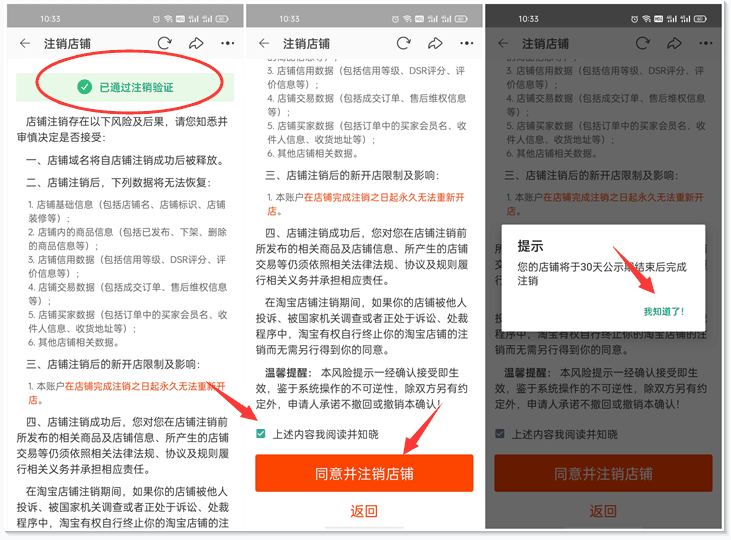Tap share icon in right phone screen
Screen dimensions: 731x540
pos(674,43)
